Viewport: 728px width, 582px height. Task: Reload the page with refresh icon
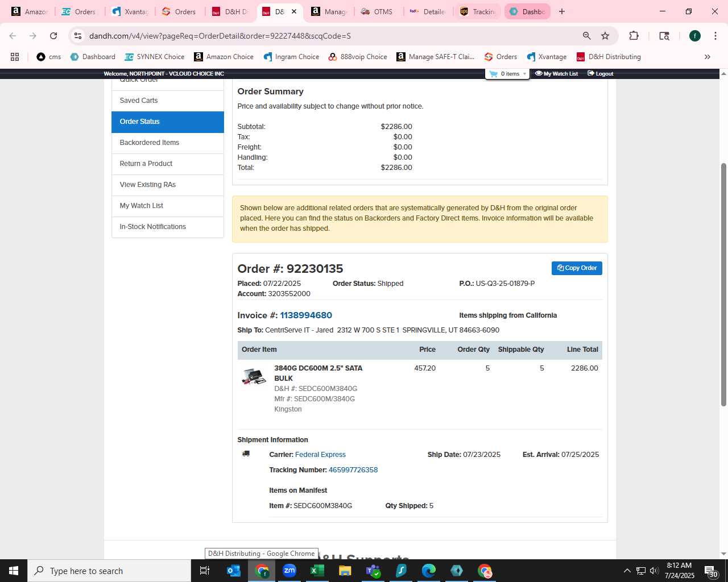[x=53, y=36]
